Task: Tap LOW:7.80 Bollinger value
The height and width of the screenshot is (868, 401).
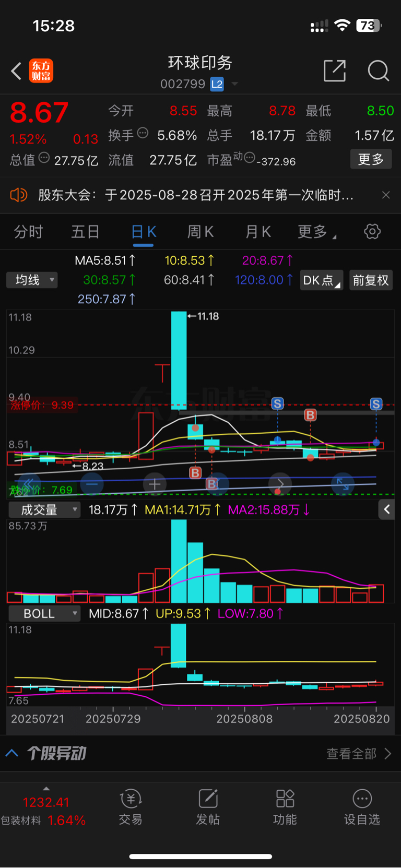Action: click(x=251, y=614)
